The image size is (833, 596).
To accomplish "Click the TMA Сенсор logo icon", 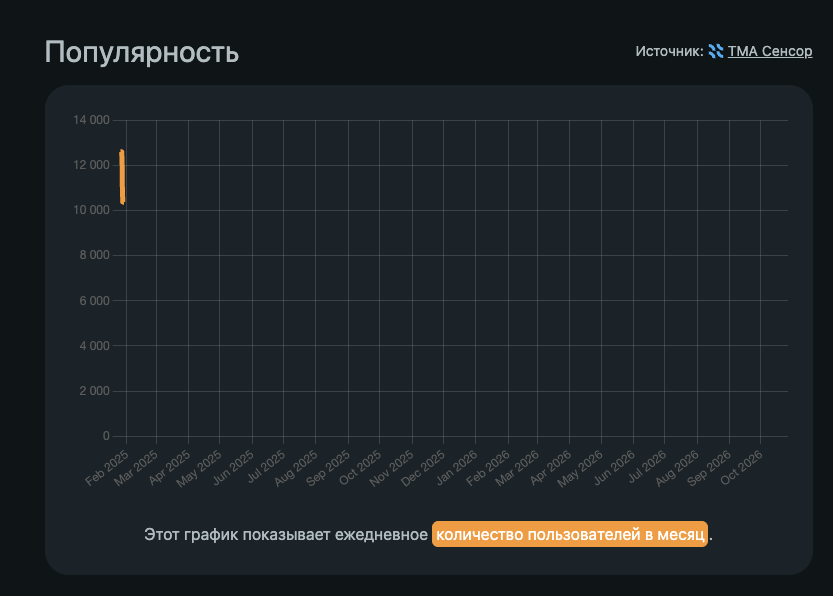I will (716, 51).
